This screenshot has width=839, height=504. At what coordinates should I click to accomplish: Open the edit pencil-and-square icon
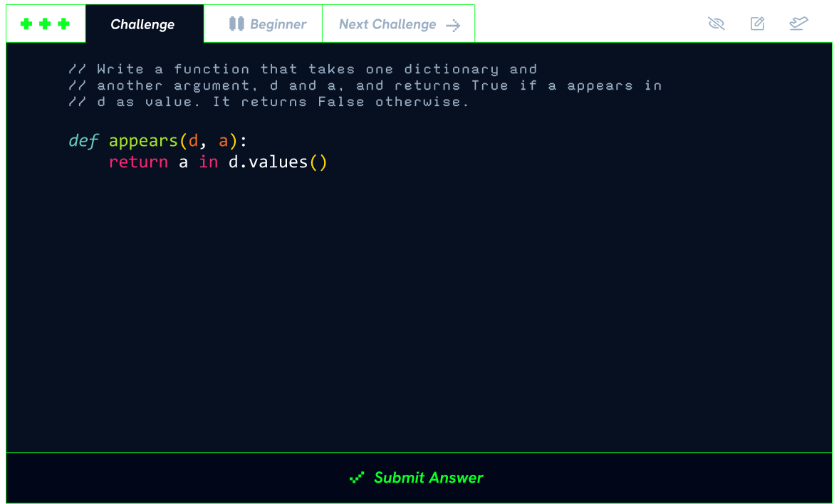click(x=758, y=24)
